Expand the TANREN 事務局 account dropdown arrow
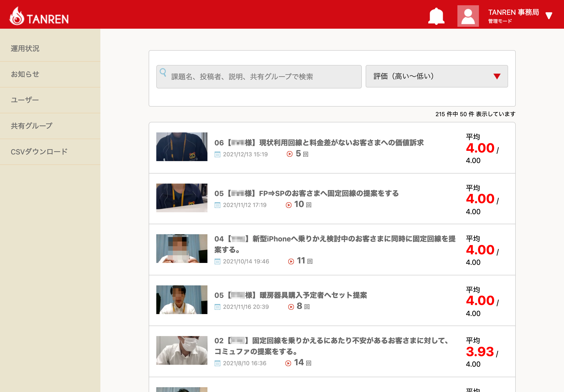Screen dimensions: 564x392 click(549, 16)
